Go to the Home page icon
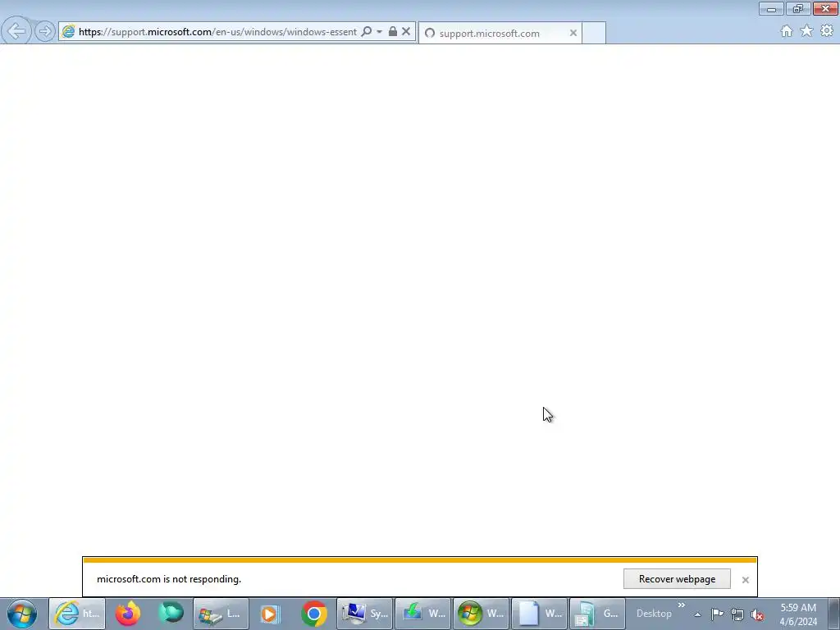The width and height of the screenshot is (840, 630). click(x=787, y=31)
